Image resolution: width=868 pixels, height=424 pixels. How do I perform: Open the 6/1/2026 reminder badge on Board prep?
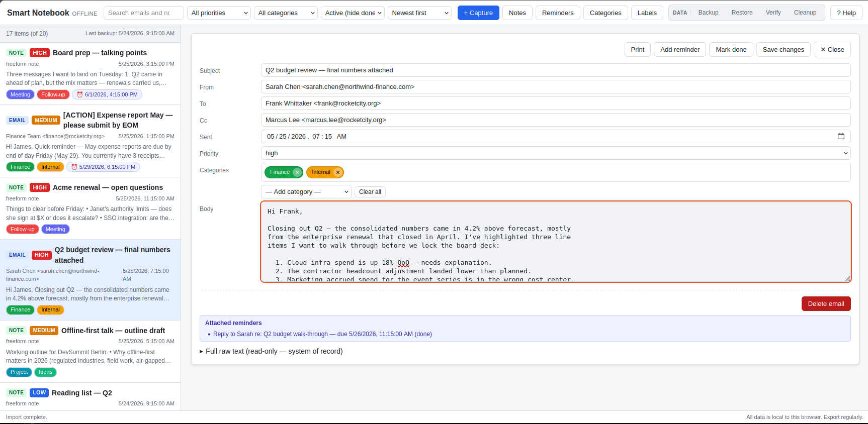(x=107, y=94)
